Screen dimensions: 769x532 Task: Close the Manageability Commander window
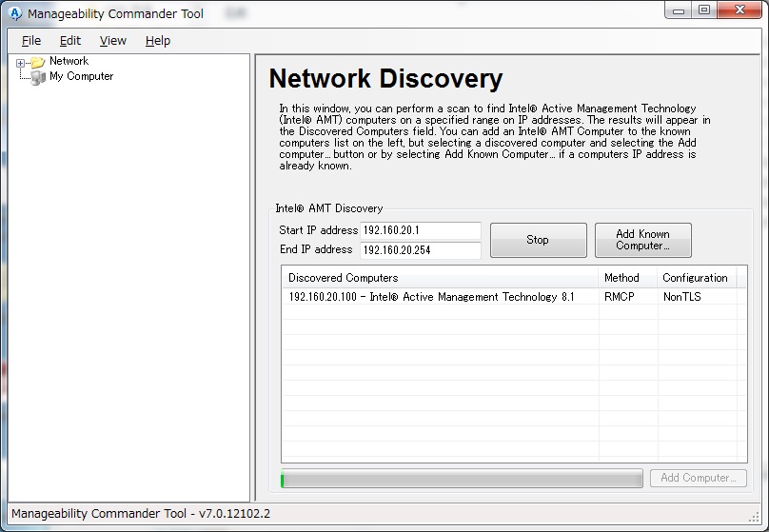[x=739, y=10]
